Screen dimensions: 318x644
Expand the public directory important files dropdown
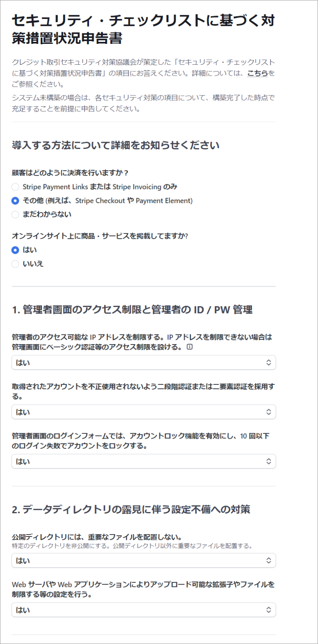click(x=143, y=560)
